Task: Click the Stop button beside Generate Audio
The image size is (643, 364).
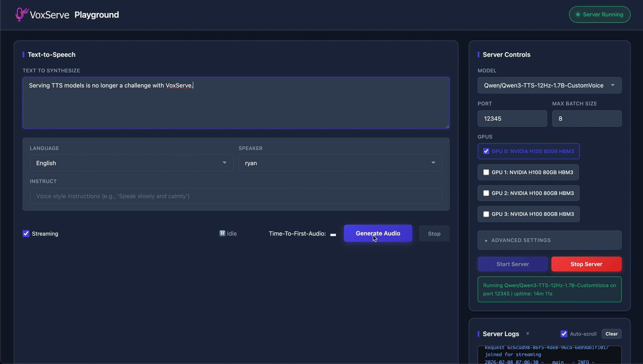Action: click(434, 234)
